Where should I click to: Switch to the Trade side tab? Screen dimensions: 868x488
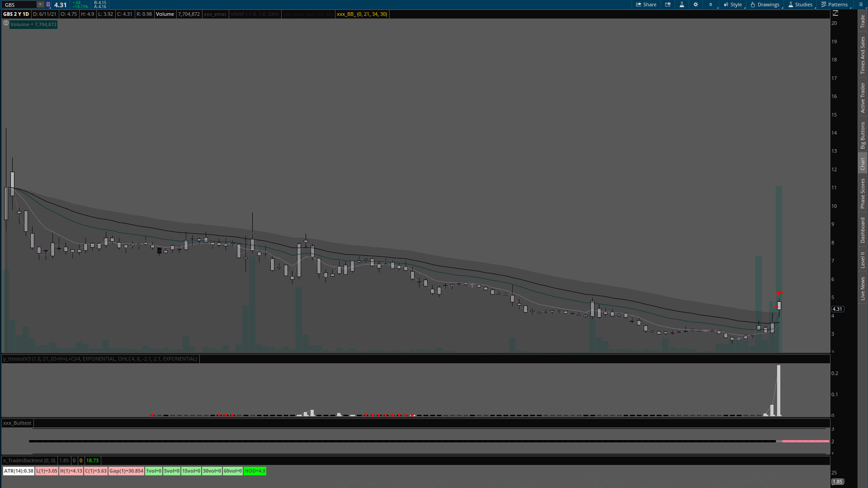click(863, 21)
